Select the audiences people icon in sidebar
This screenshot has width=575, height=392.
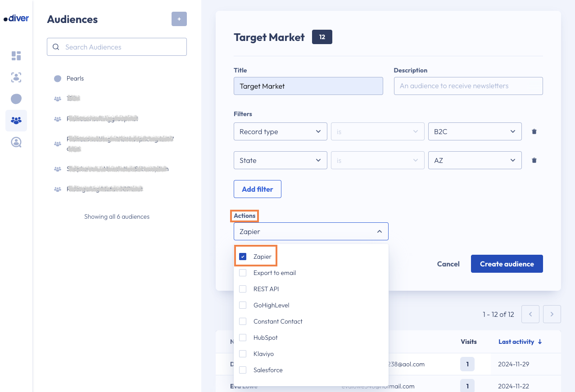point(16,121)
